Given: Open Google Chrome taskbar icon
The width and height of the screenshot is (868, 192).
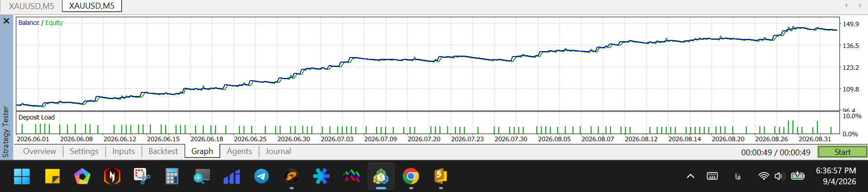Looking at the screenshot, I should click(411, 176).
